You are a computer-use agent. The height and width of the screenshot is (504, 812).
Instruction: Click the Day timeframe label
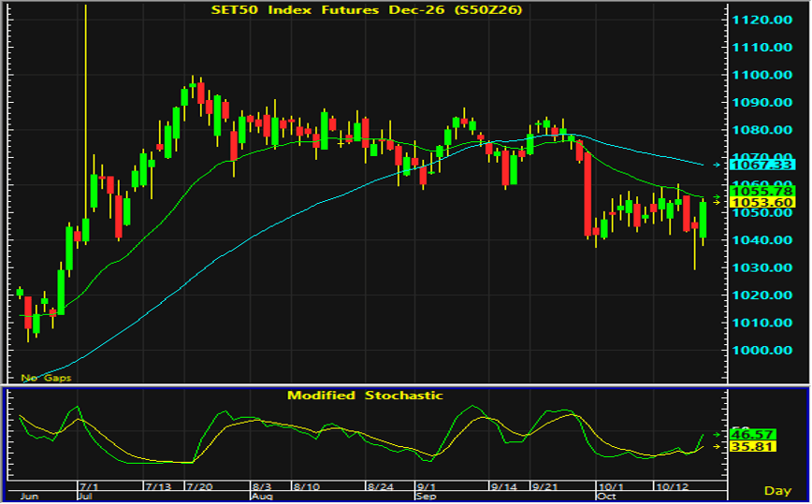coord(777,491)
